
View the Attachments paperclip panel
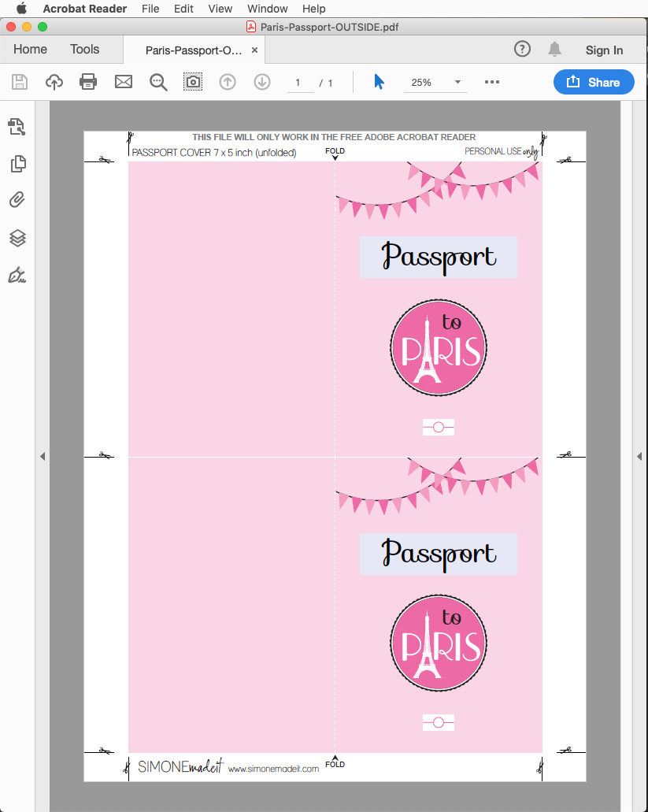pos(18,200)
